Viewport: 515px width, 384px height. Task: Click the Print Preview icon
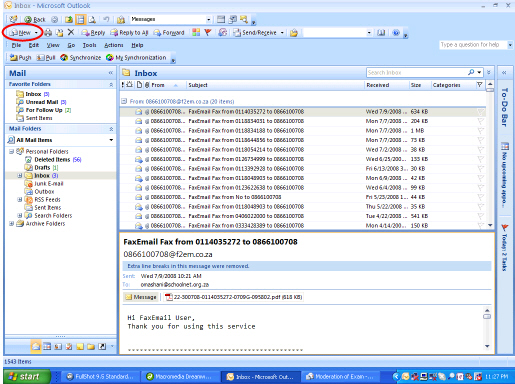coord(92,19)
